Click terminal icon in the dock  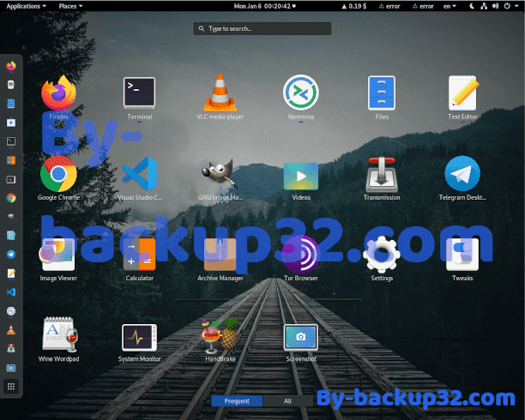coord(11,141)
